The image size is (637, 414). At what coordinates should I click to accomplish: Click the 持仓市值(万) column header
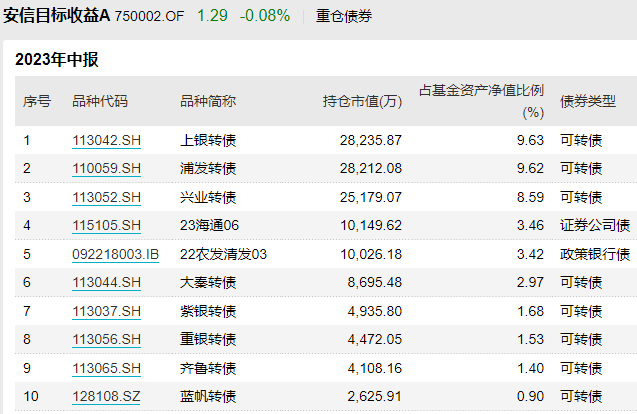[x=361, y=101]
